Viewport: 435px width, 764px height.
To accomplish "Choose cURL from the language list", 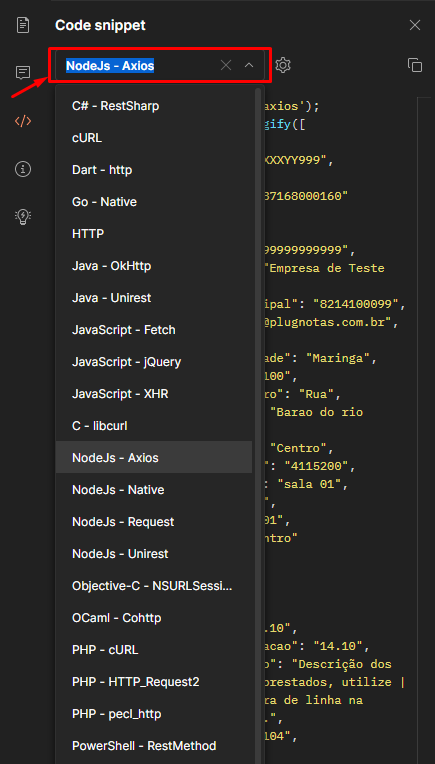I will pos(154,138).
